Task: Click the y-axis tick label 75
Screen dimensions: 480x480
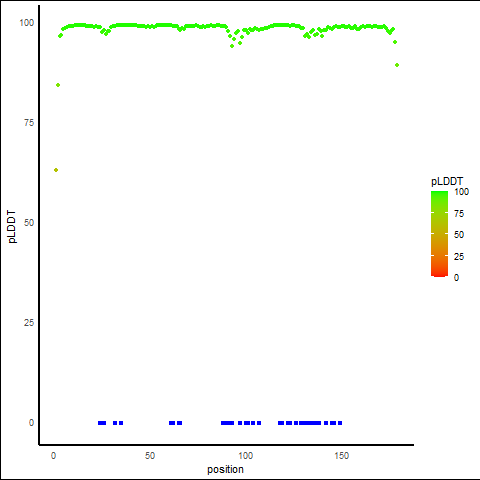Action: 29,123
